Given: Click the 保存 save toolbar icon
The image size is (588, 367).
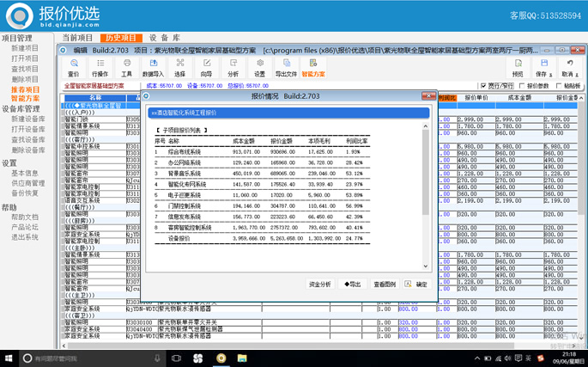Looking at the screenshot, I should (x=544, y=68).
